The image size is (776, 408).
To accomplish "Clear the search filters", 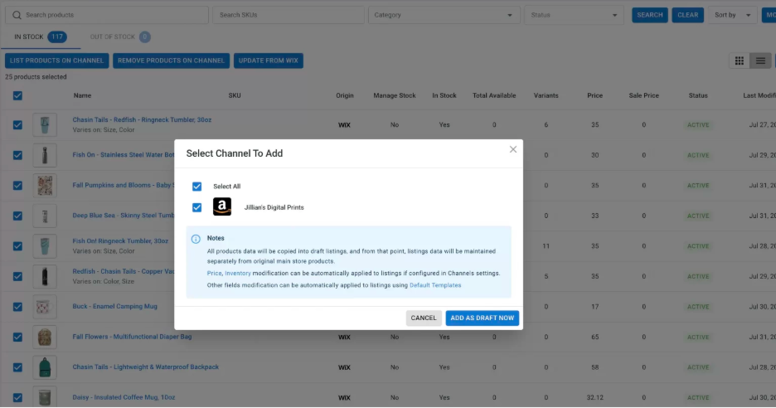I will pos(687,15).
